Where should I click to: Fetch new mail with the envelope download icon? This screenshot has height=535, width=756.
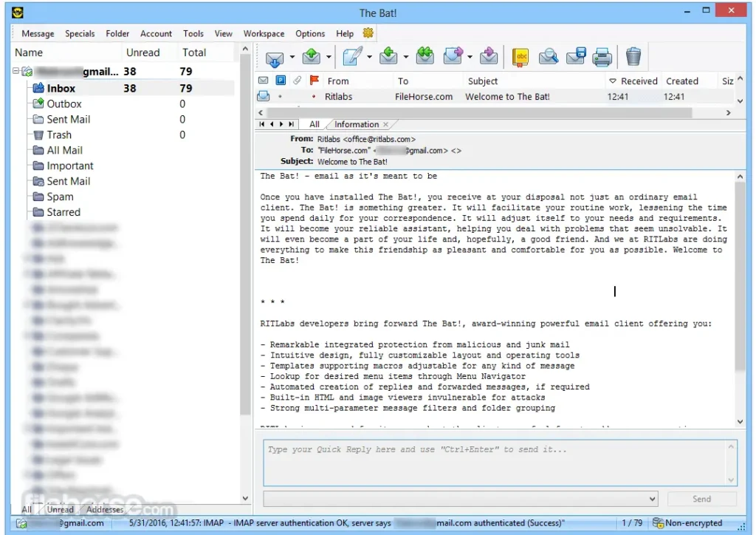click(x=274, y=57)
